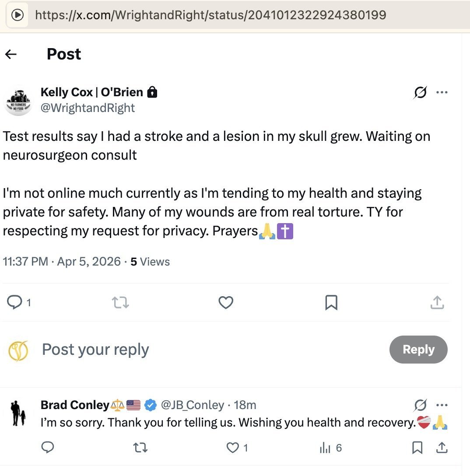Click Grok icon on Brad Conley's reply
The width and height of the screenshot is (470, 476).
[x=420, y=406]
